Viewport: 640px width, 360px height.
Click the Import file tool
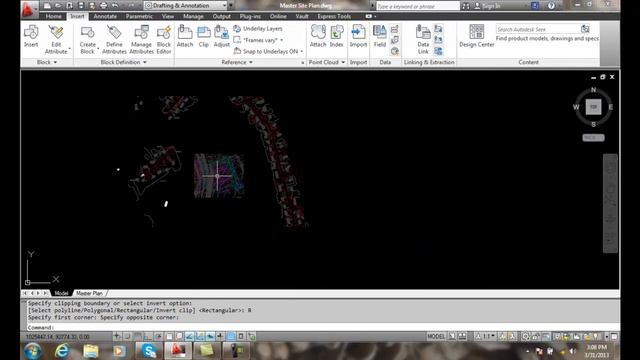pyautogui.click(x=358, y=37)
